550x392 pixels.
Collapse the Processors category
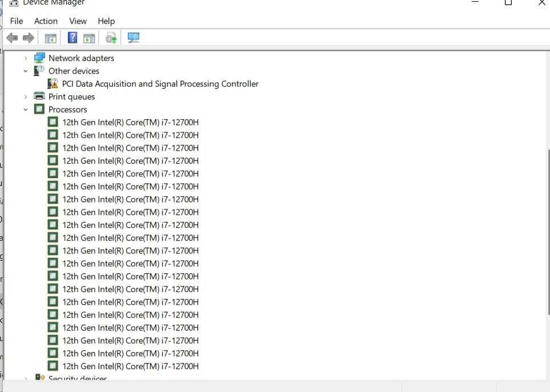coord(26,110)
